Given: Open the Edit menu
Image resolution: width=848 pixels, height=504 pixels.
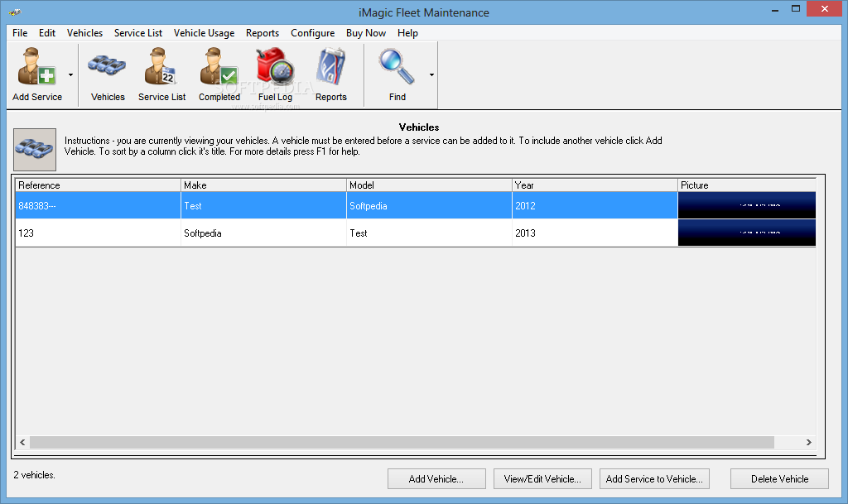Looking at the screenshot, I should coord(47,33).
